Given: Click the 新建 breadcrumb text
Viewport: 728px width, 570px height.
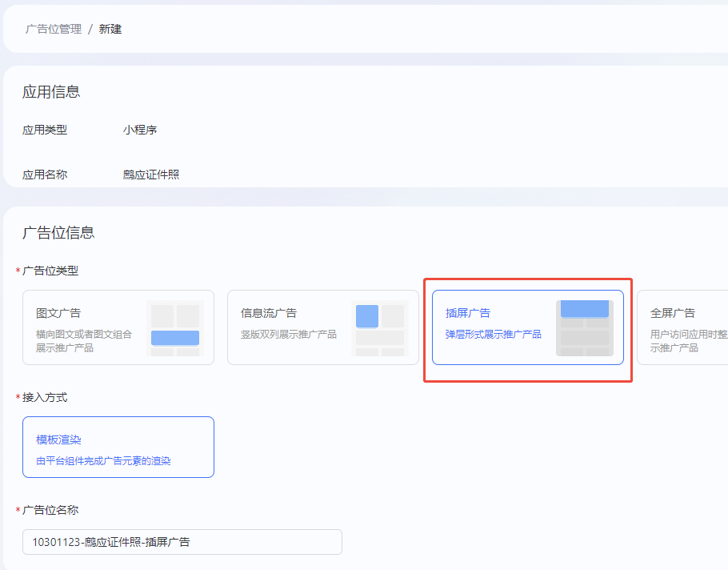Looking at the screenshot, I should 110,29.
